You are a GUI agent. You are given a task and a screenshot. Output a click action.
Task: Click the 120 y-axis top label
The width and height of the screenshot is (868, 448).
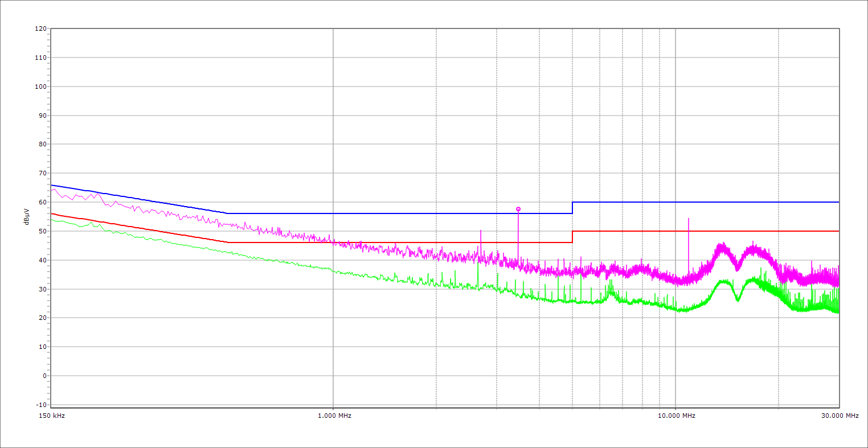40,29
